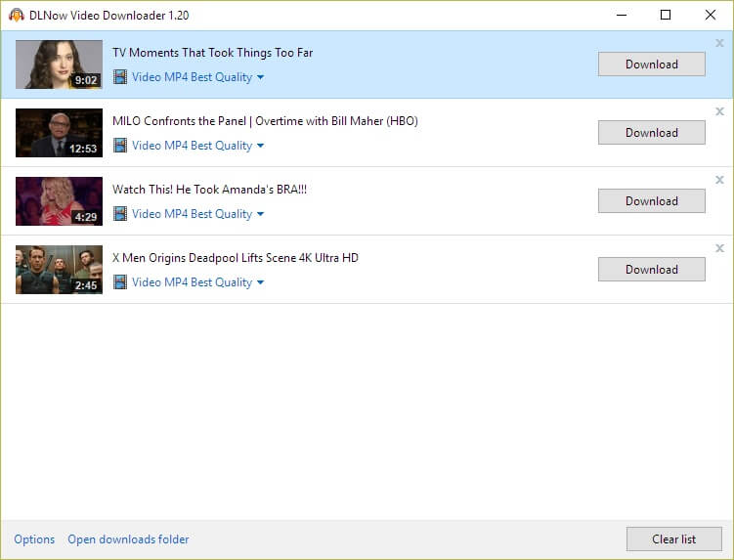Remove Watch This Amanda's BRA item
734x560 pixels.
tap(719, 180)
